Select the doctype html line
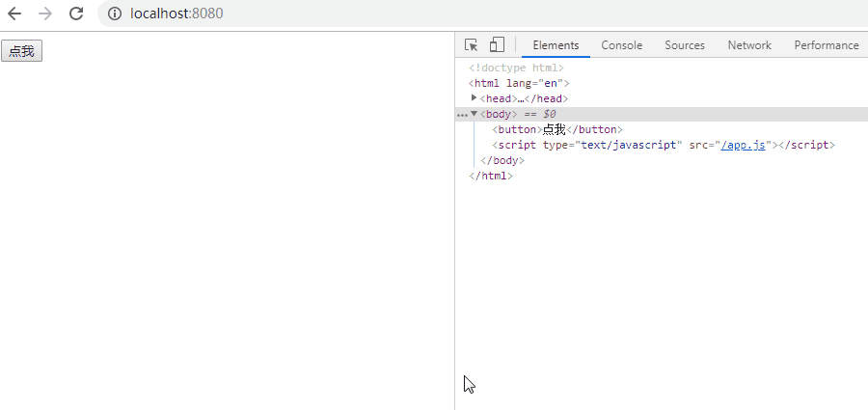The image size is (868, 410). tap(516, 68)
